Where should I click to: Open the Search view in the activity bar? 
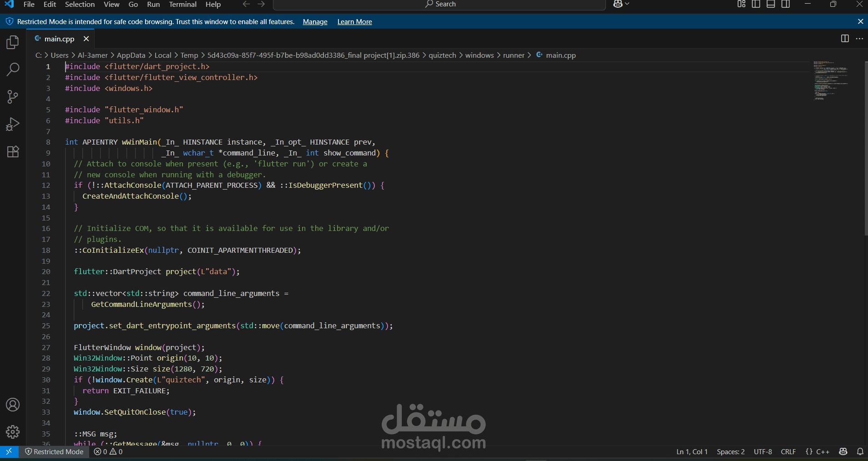[x=13, y=70]
